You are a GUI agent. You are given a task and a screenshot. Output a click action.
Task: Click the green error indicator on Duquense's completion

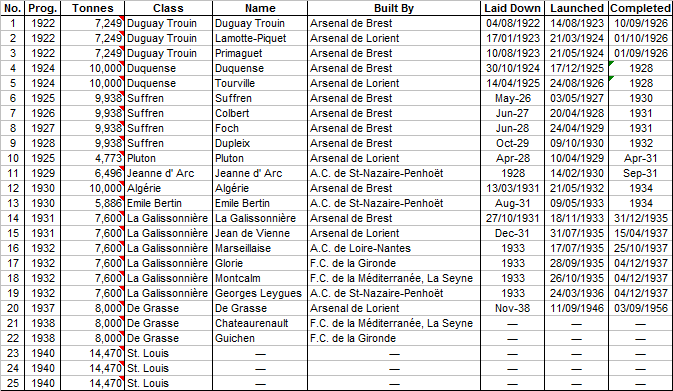[x=612, y=64]
